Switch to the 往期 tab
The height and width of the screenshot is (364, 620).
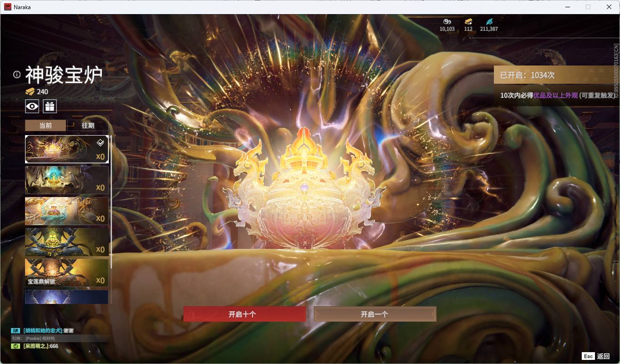point(88,126)
